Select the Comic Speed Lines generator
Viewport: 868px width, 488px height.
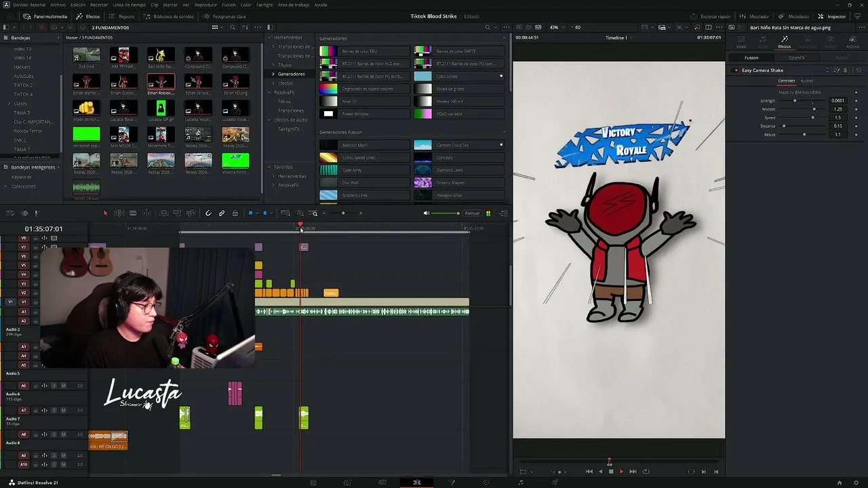point(364,158)
